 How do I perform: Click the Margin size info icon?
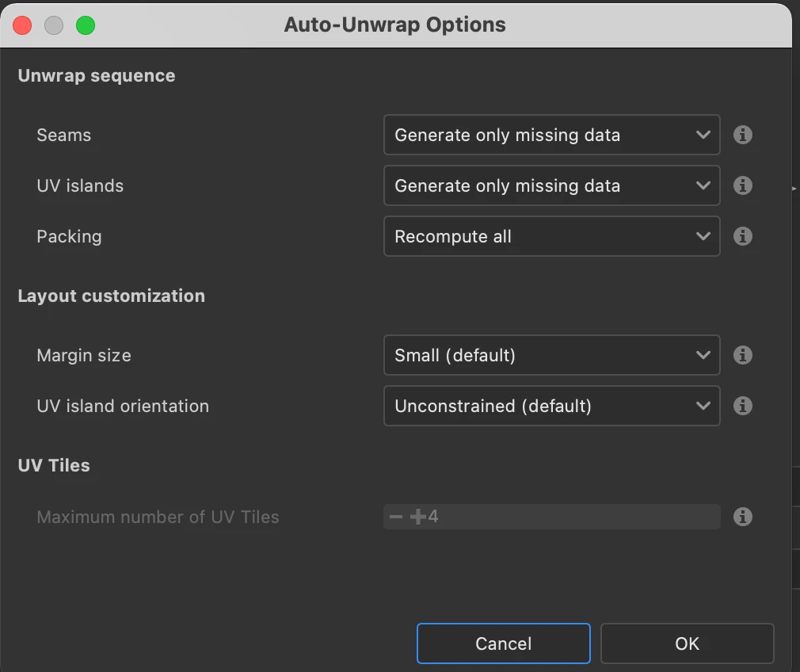point(742,355)
